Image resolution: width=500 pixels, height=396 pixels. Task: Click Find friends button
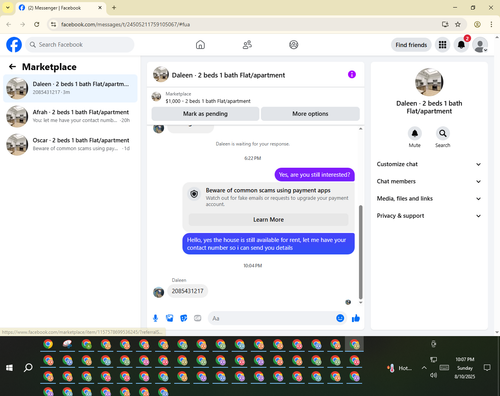pos(411,45)
